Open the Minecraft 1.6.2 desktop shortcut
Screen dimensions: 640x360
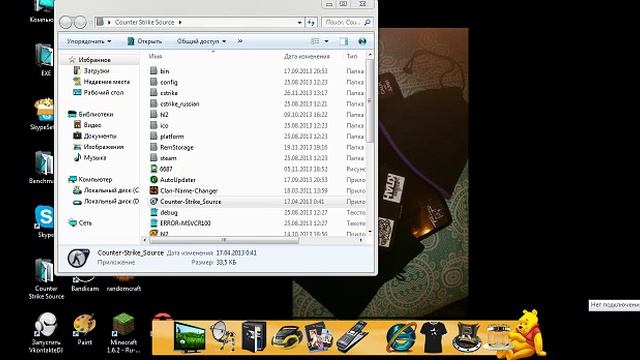point(124,333)
